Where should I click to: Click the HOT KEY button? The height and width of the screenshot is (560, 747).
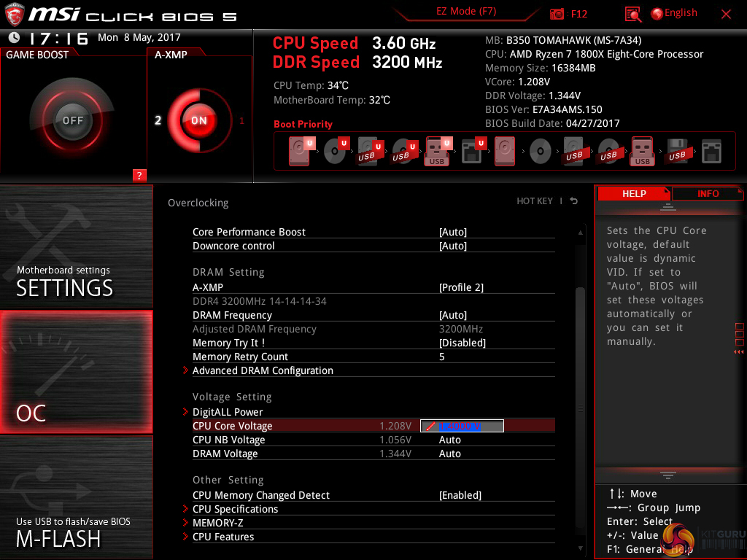(535, 201)
